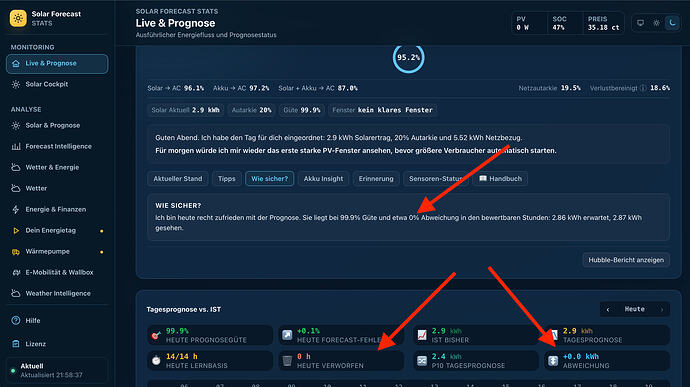Open the Wetter sidebar entry
690x387 pixels.
pos(57,188)
